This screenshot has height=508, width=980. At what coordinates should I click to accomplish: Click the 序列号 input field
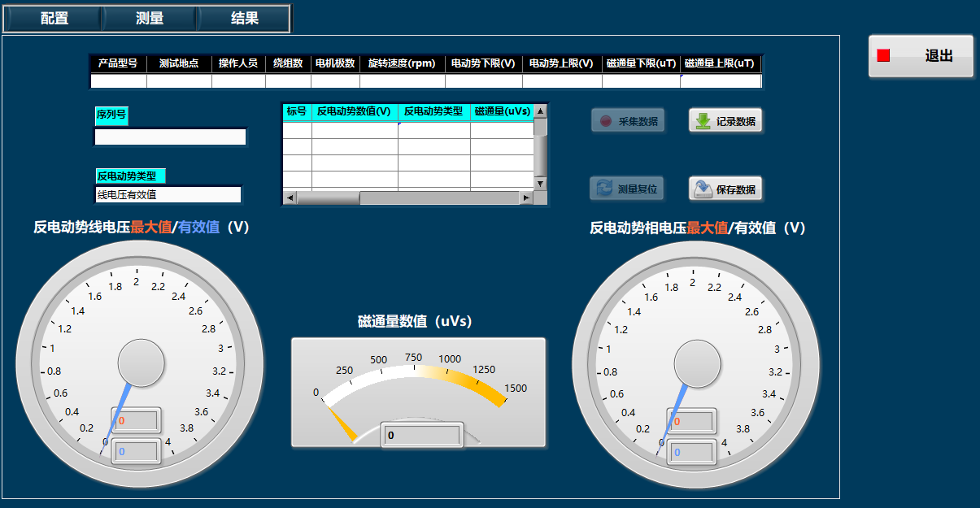click(170, 137)
